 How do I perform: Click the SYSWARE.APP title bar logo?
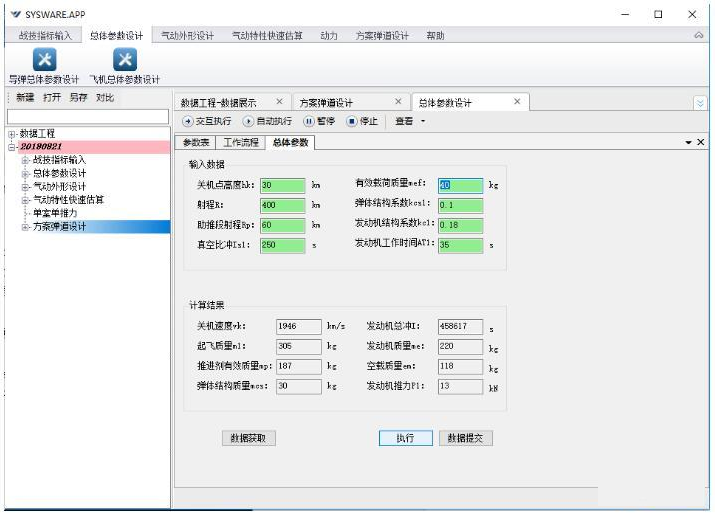pos(16,14)
